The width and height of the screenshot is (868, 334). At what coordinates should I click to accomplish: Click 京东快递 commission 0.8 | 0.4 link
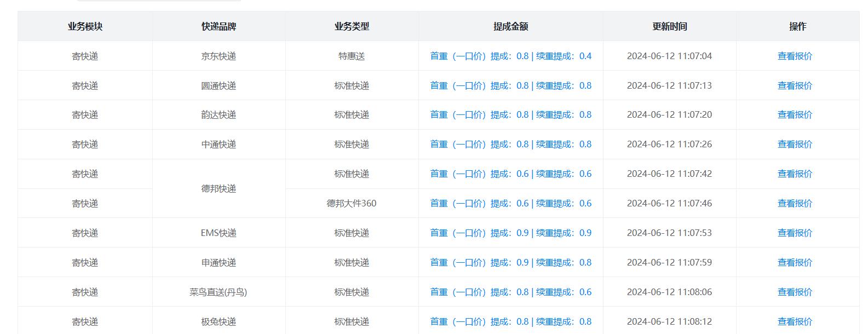511,56
